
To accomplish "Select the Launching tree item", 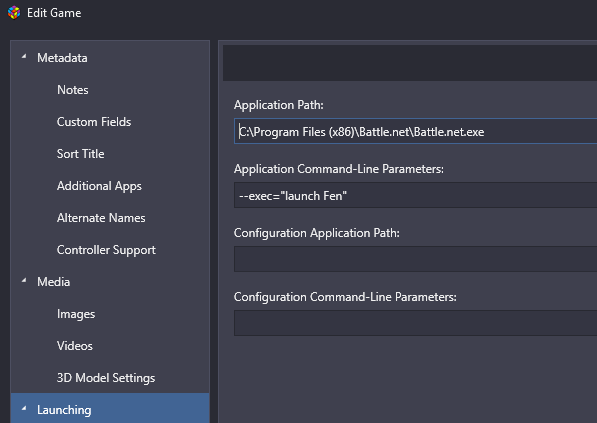I will (64, 410).
